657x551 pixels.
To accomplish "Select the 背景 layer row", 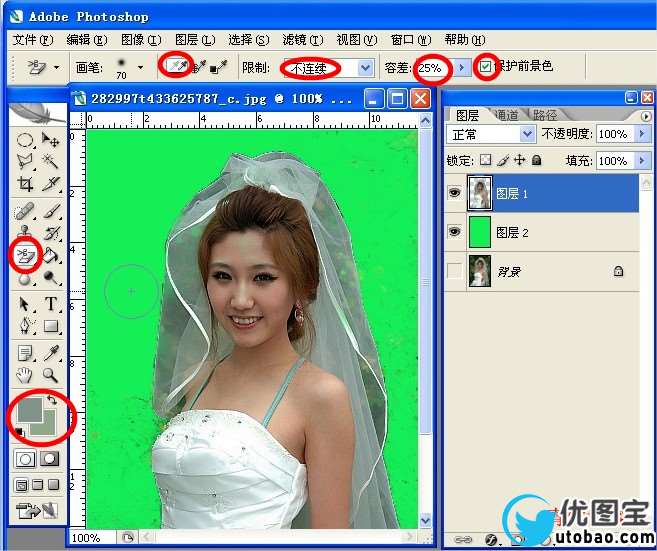I will (x=541, y=272).
